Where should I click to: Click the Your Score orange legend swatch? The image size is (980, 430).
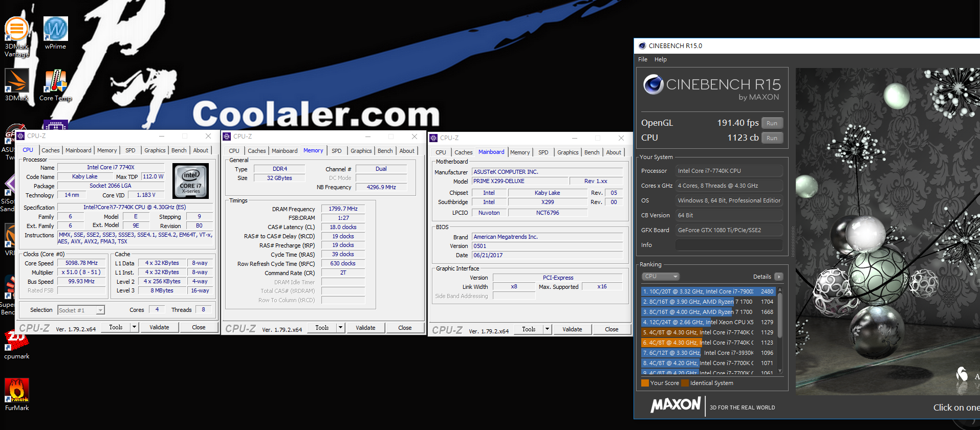click(645, 383)
